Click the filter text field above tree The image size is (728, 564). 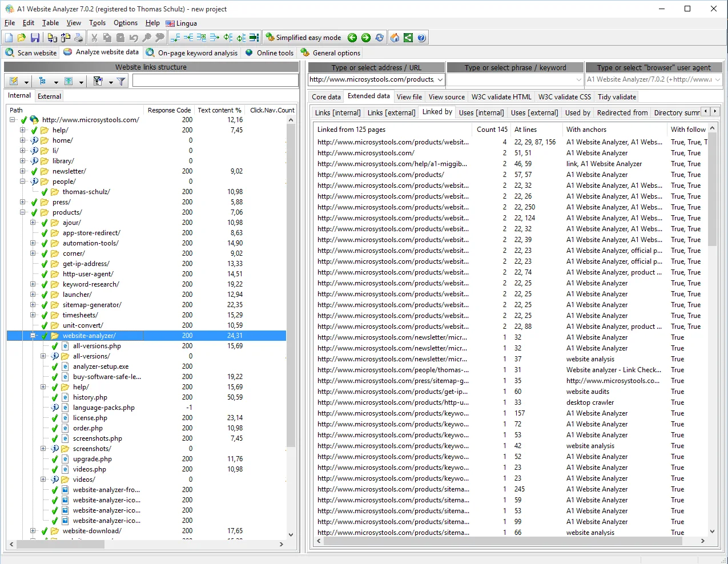pos(215,82)
